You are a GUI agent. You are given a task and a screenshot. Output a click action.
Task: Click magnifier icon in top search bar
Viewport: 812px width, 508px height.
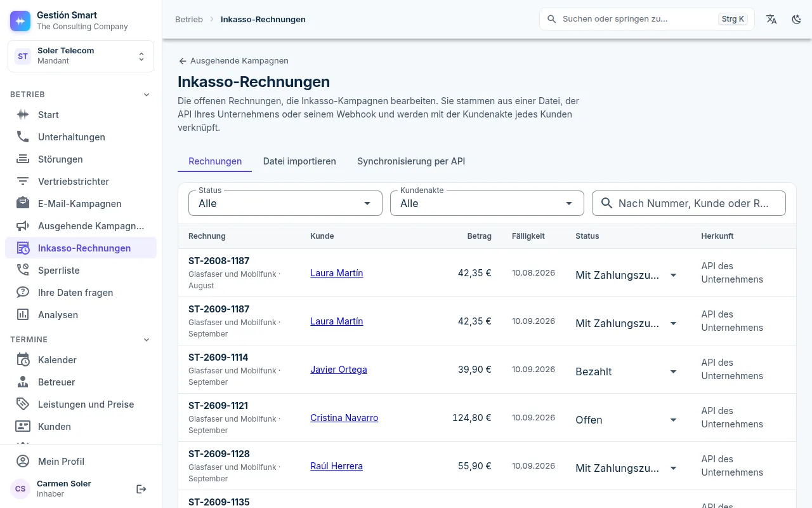[552, 19]
